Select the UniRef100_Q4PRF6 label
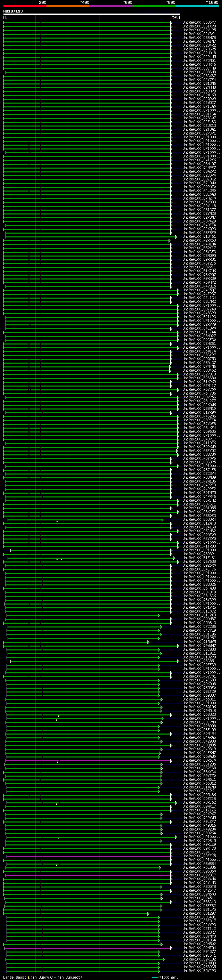222x980 pixels. (x=199, y=496)
